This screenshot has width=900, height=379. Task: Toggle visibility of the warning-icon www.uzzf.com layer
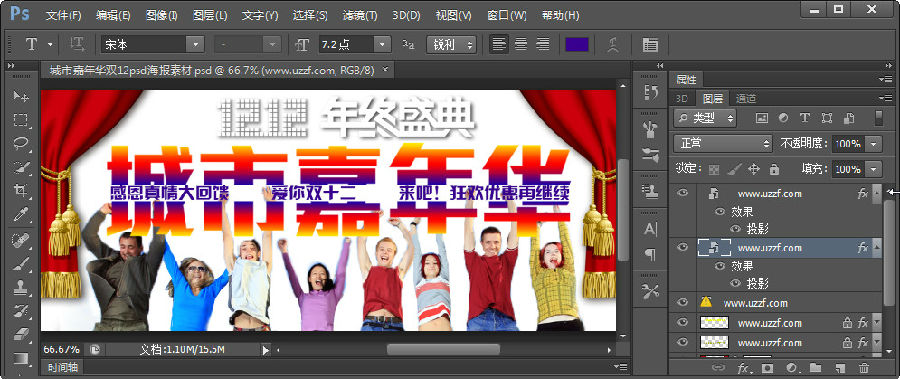682,302
